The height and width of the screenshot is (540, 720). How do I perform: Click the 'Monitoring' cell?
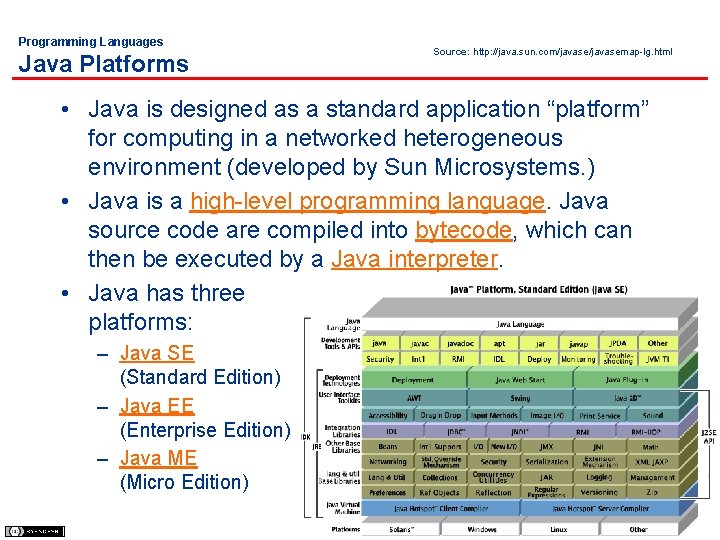(579, 359)
